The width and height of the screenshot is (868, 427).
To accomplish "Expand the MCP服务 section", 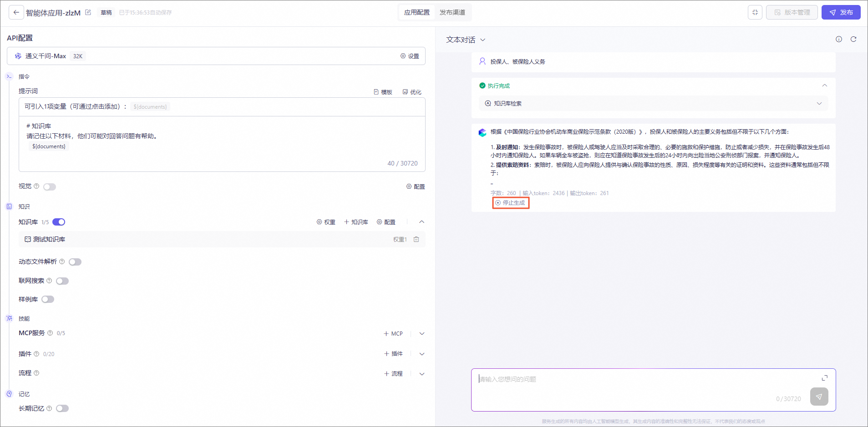I will pos(422,333).
